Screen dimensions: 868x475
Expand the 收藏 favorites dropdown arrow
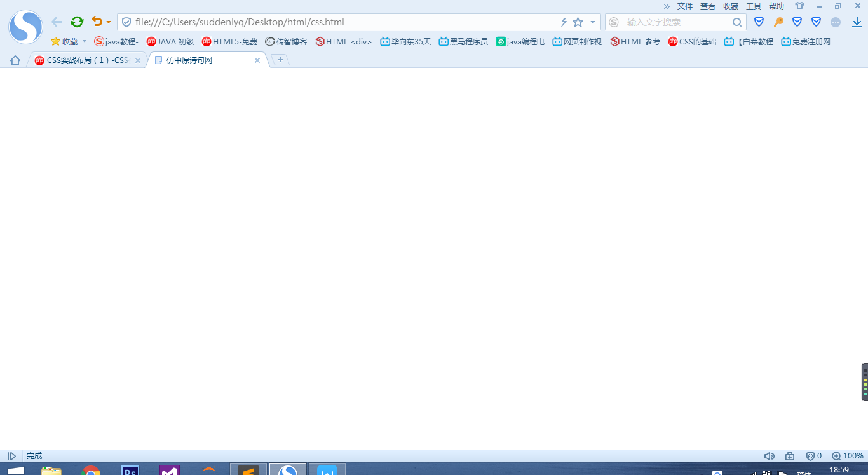(84, 41)
